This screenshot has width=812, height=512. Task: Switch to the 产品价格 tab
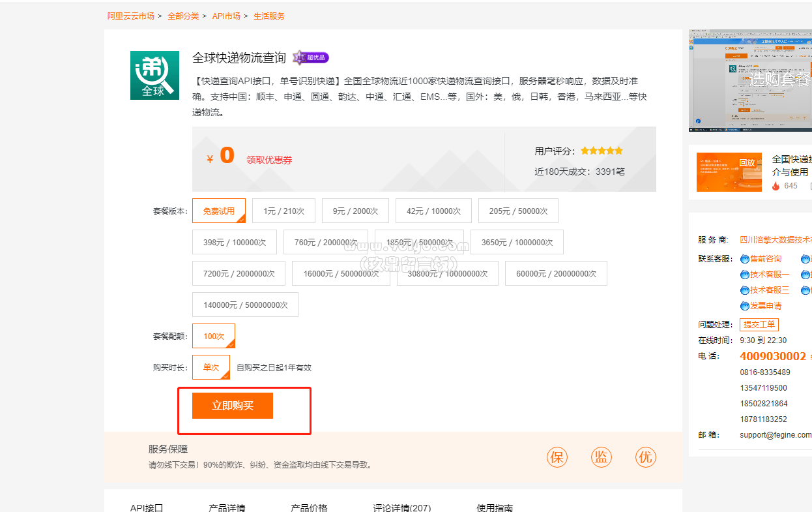[309, 507]
